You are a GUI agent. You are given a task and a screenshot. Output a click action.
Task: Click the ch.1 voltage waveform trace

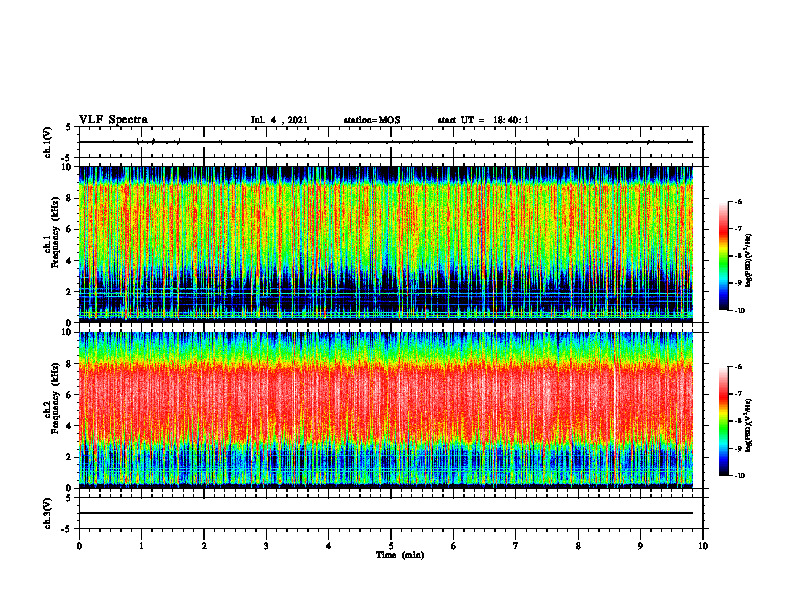[386, 142]
